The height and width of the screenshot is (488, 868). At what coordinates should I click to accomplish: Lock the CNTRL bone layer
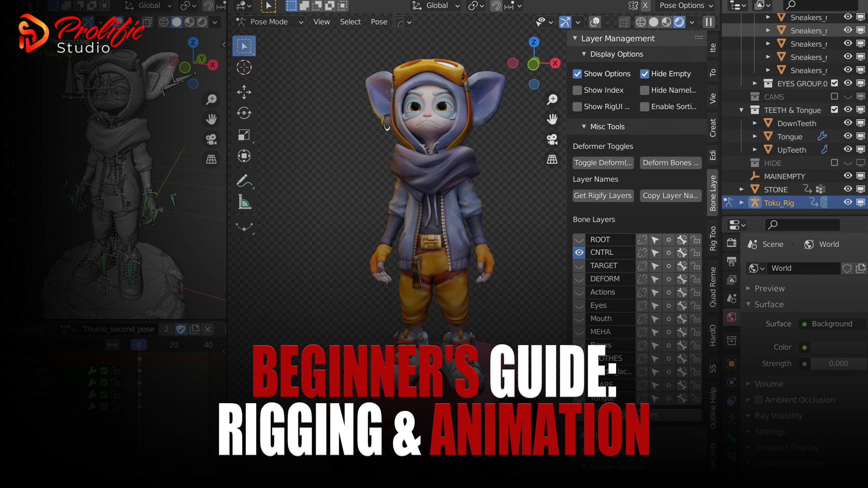tap(696, 253)
